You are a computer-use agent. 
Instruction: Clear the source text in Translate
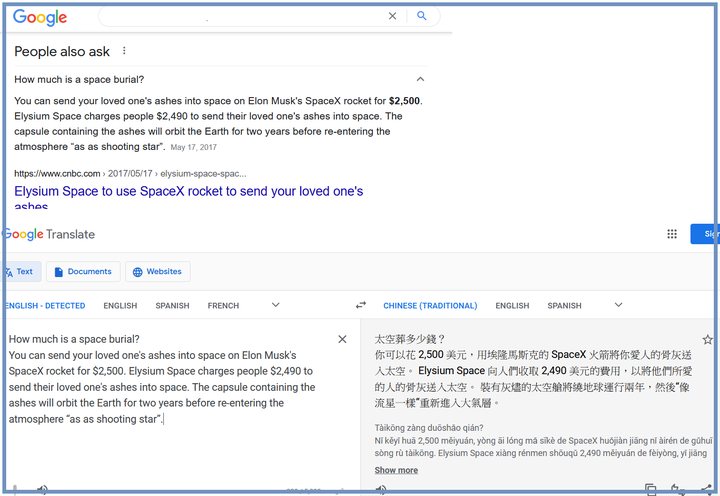[x=342, y=339]
